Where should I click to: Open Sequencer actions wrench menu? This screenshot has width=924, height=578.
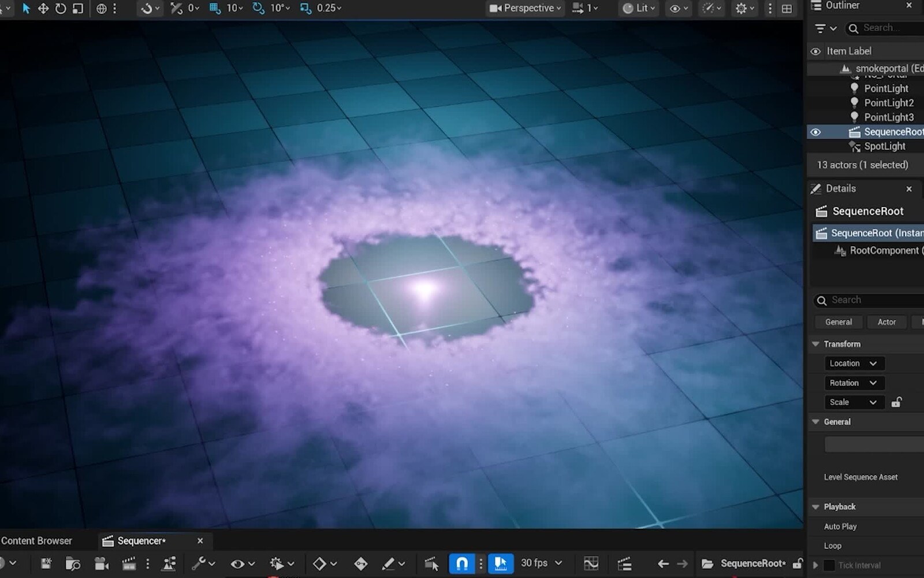point(203,564)
